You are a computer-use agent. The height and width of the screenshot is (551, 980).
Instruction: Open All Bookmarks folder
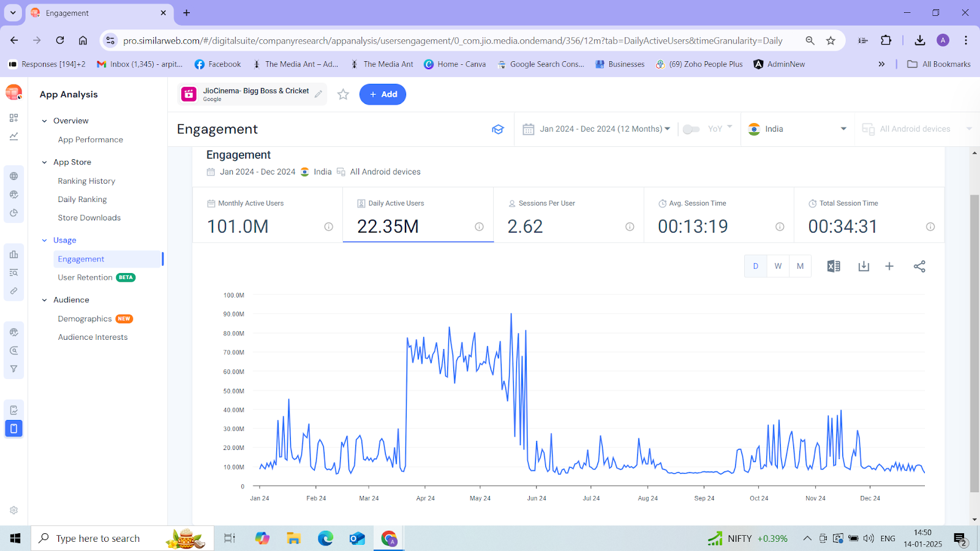[939, 64]
